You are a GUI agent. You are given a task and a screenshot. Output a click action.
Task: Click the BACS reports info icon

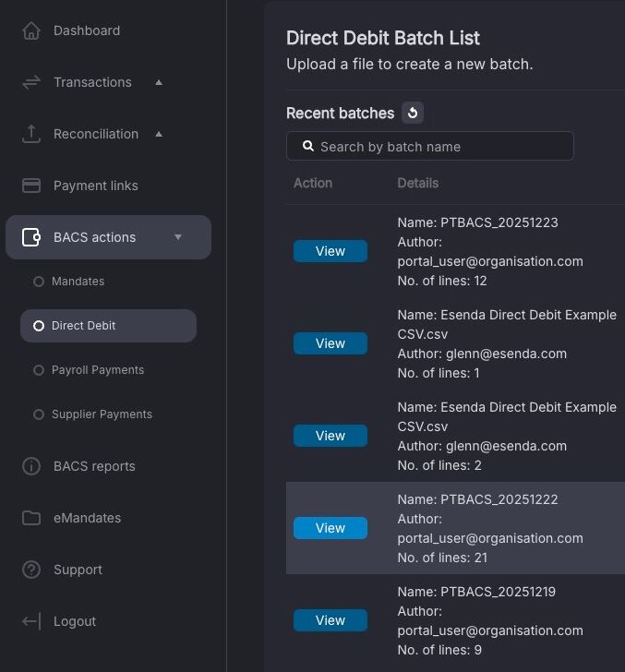coord(31,466)
